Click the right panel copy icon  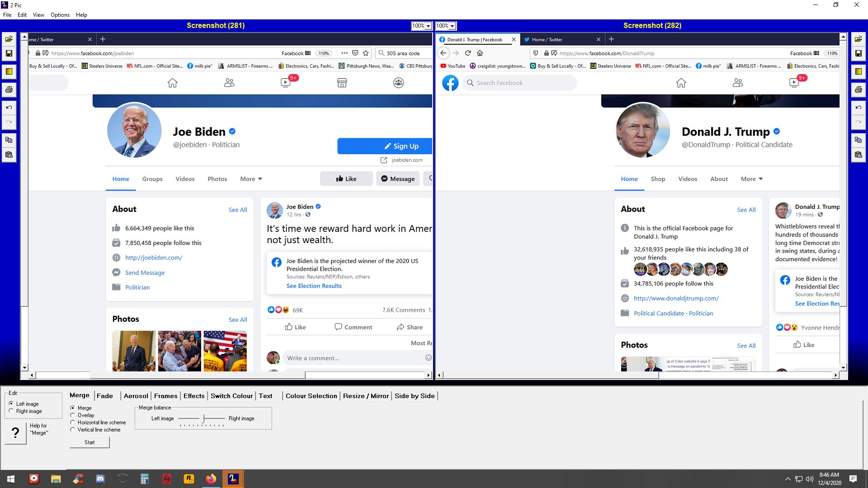tap(859, 140)
